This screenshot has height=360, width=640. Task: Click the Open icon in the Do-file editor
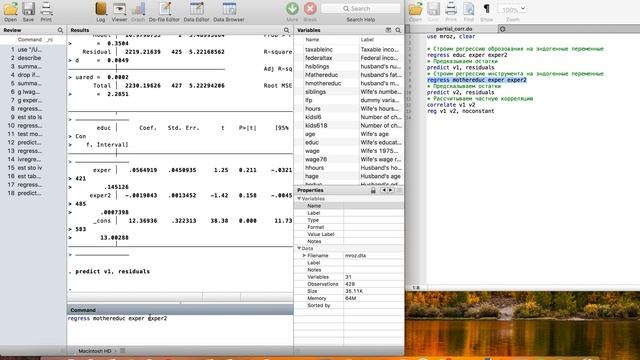pyautogui.click(x=416, y=9)
